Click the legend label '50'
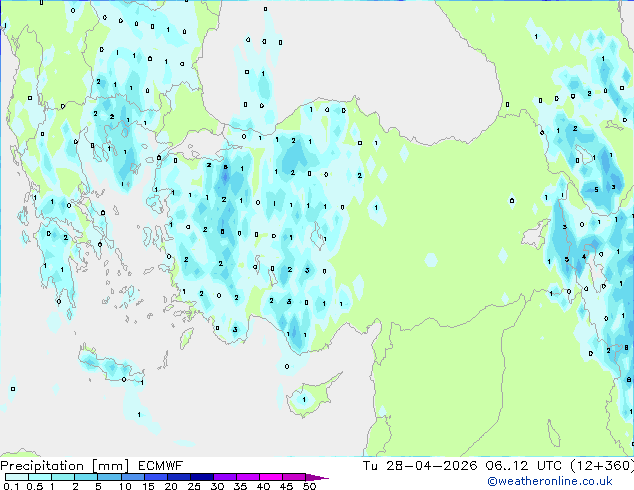Screen dimensions: 634x490 pyautogui.click(x=309, y=486)
